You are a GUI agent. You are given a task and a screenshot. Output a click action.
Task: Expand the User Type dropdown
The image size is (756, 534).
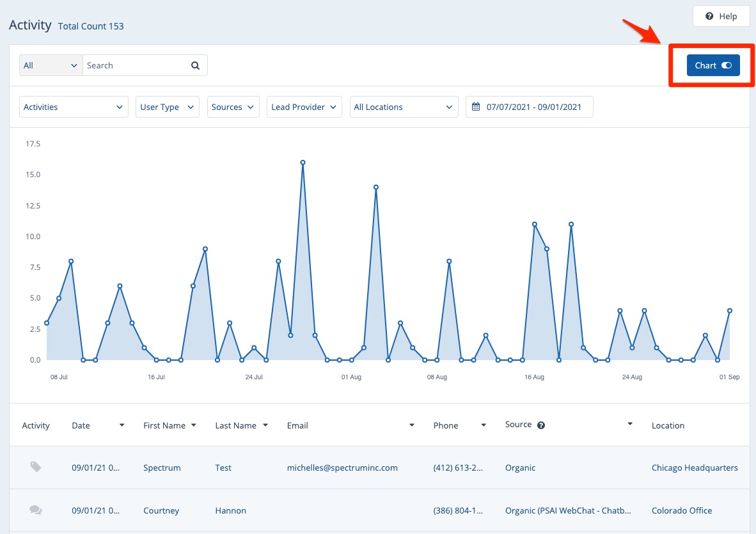(167, 107)
